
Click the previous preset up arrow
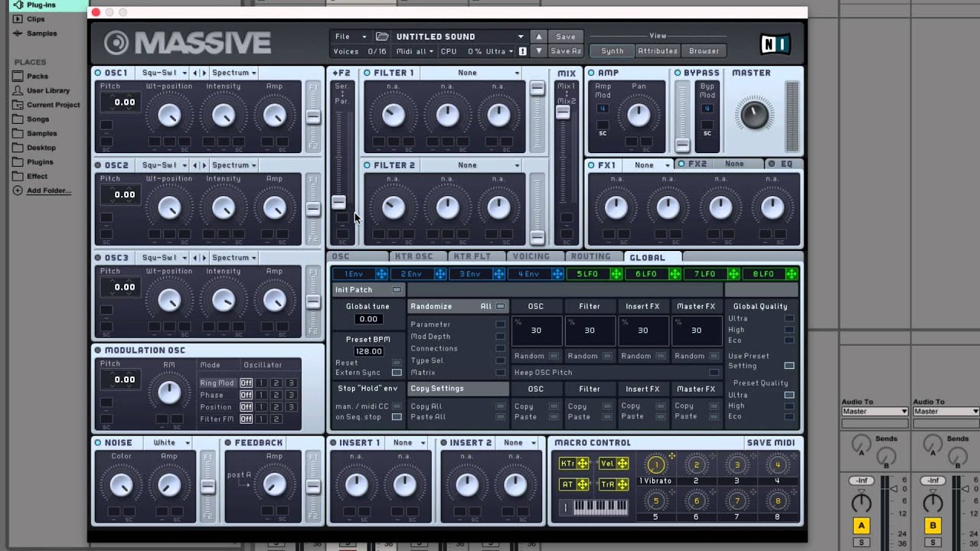539,36
